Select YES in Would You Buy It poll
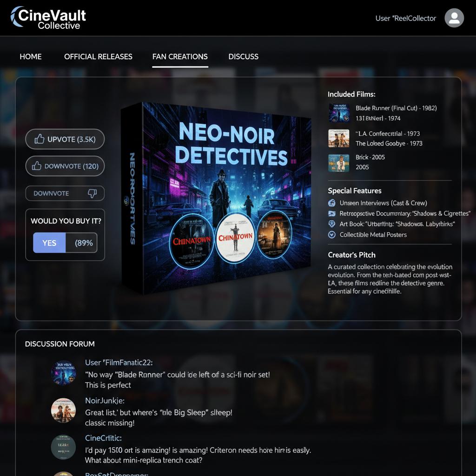Image resolution: width=476 pixels, height=476 pixels. click(x=49, y=243)
